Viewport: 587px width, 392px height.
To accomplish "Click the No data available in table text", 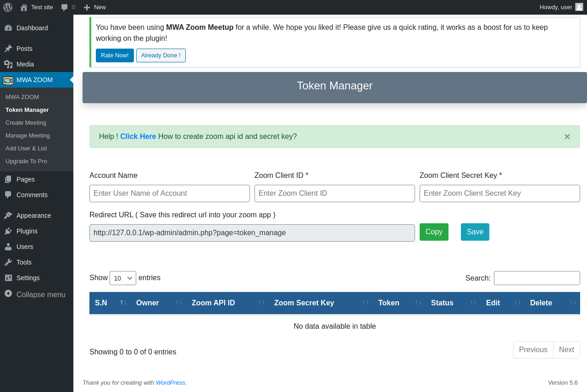I will [x=335, y=326].
